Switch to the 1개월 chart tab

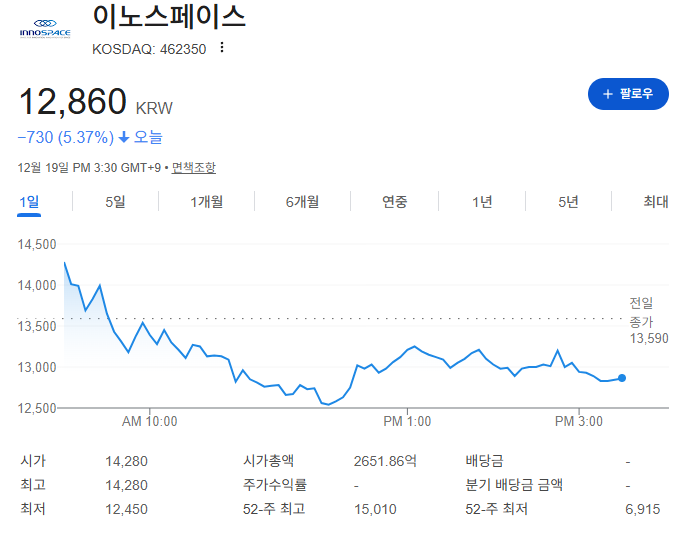[x=207, y=202]
